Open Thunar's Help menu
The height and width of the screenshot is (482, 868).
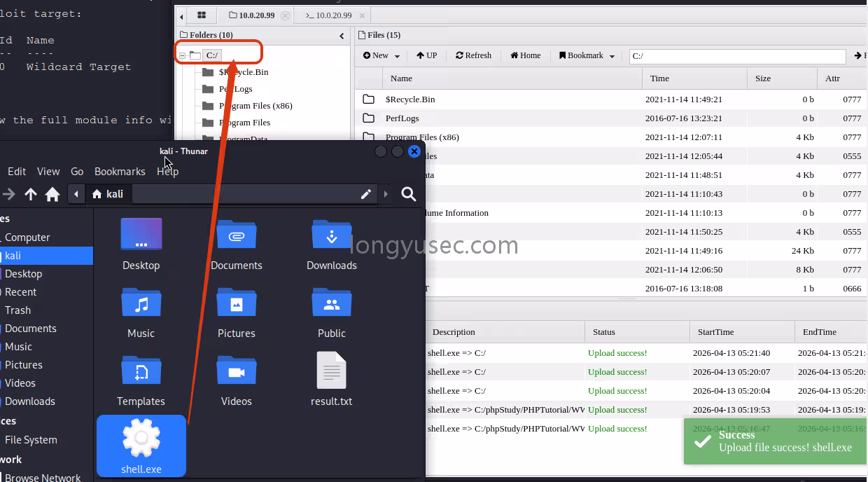pyautogui.click(x=168, y=171)
